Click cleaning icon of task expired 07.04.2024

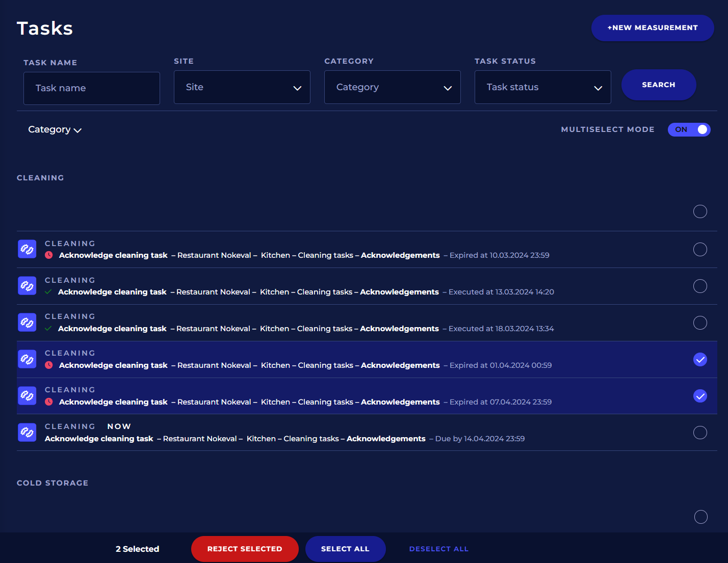[27, 396]
